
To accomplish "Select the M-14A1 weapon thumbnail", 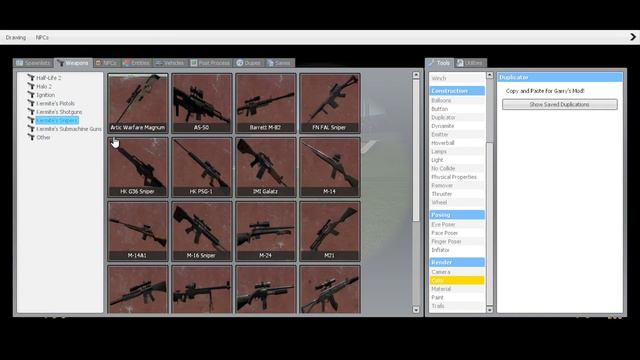I will [138, 231].
